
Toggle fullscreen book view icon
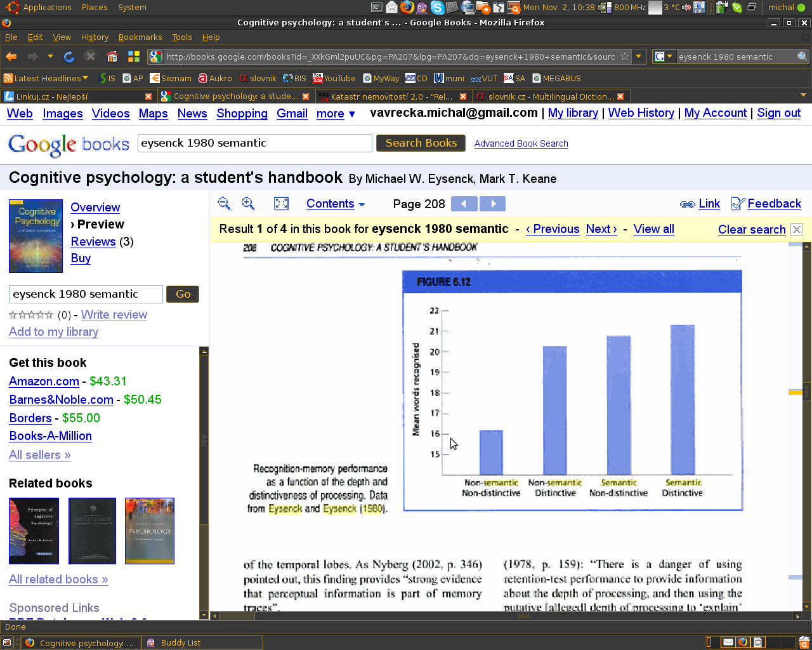click(x=281, y=203)
